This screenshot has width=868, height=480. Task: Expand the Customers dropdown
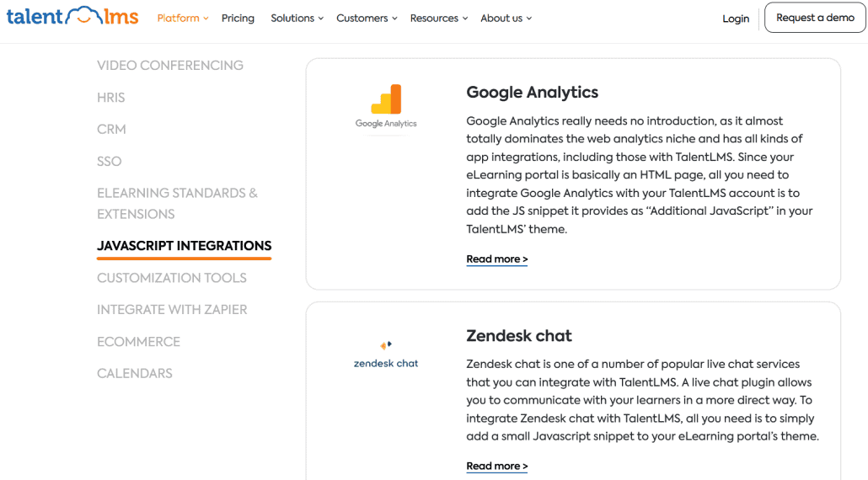367,18
